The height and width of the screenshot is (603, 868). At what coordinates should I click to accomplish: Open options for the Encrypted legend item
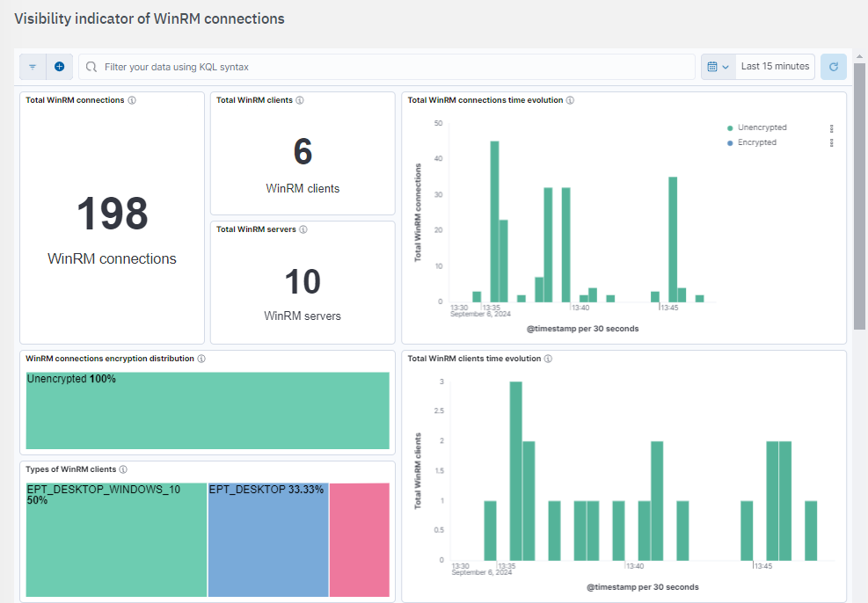(x=831, y=142)
